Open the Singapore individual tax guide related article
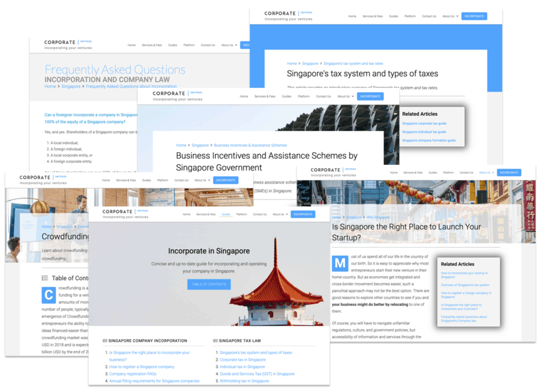The height and width of the screenshot is (392, 548). click(x=424, y=132)
